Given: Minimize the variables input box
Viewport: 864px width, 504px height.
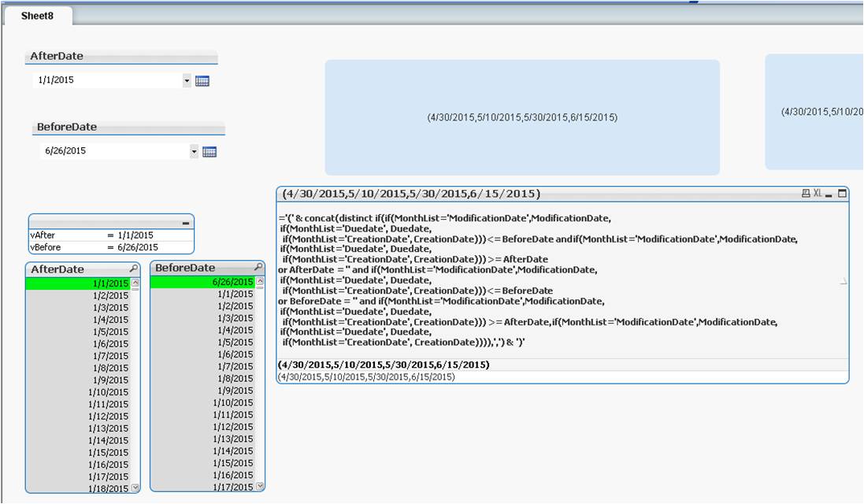Looking at the screenshot, I should [x=186, y=223].
